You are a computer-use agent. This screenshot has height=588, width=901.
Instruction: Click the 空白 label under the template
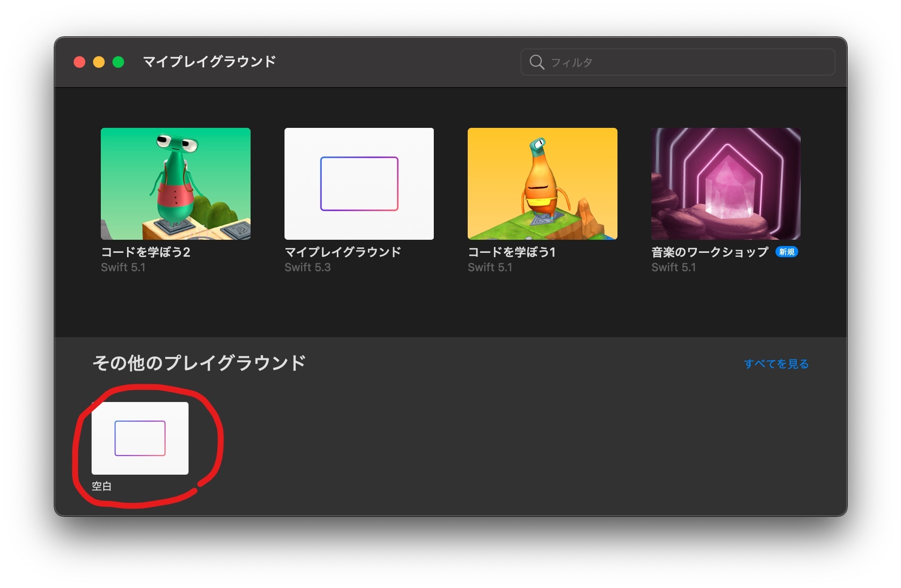(102, 486)
